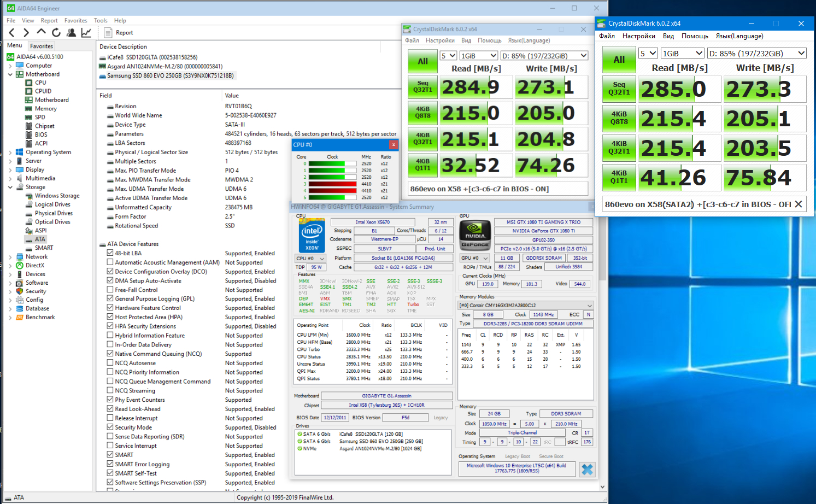Expand the Network tree node

[10, 257]
